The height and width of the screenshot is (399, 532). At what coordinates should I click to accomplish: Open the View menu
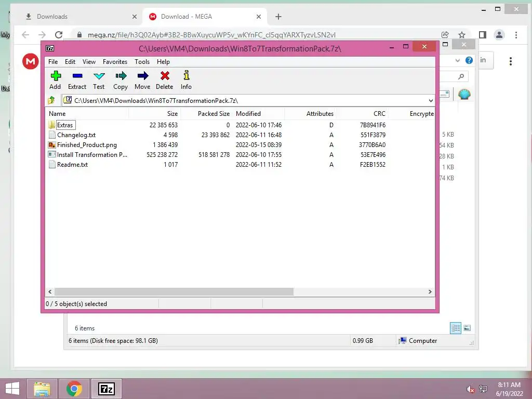pyautogui.click(x=89, y=62)
